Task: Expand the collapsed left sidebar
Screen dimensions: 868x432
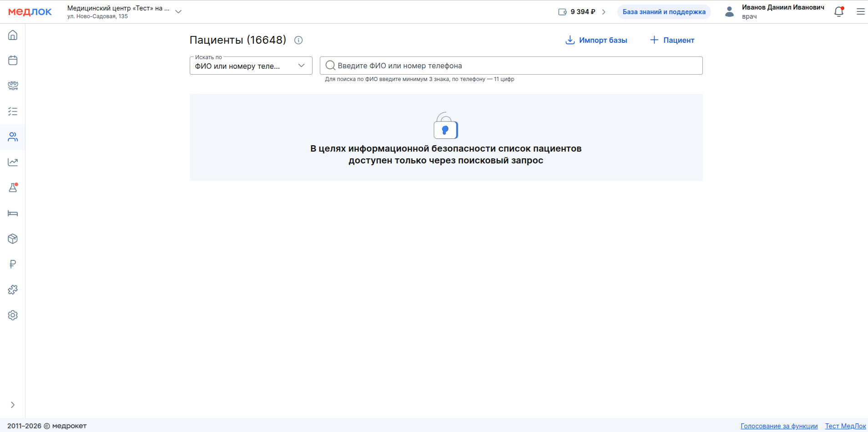Action: coord(13,405)
